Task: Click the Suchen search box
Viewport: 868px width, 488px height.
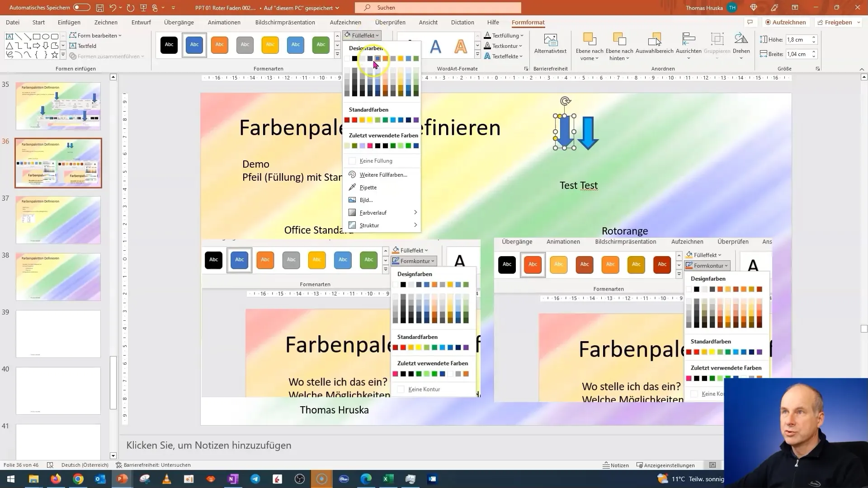Action: (x=438, y=8)
